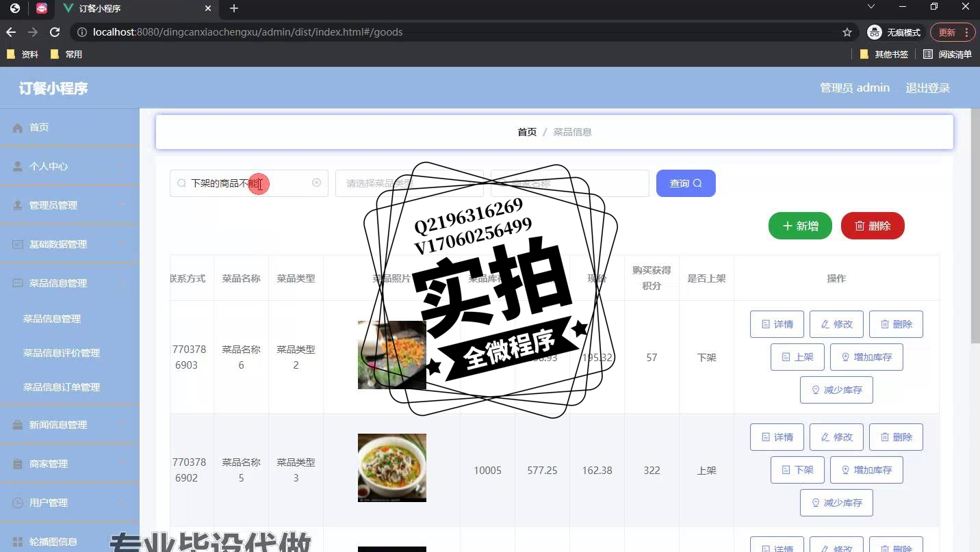980x552 pixels.
Task: Click the green 新增 button
Action: pyautogui.click(x=800, y=226)
